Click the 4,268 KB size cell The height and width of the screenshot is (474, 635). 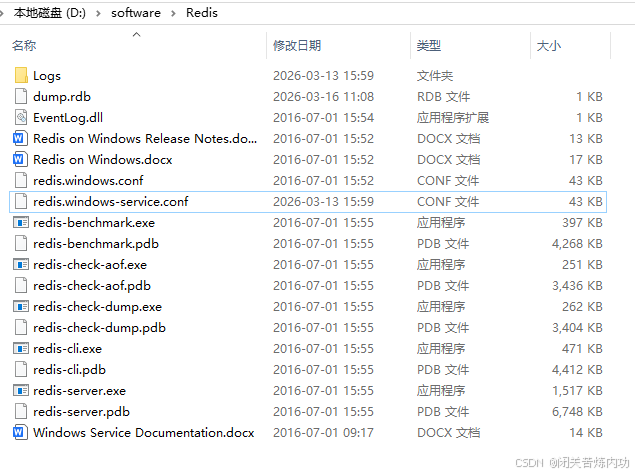pos(577,244)
